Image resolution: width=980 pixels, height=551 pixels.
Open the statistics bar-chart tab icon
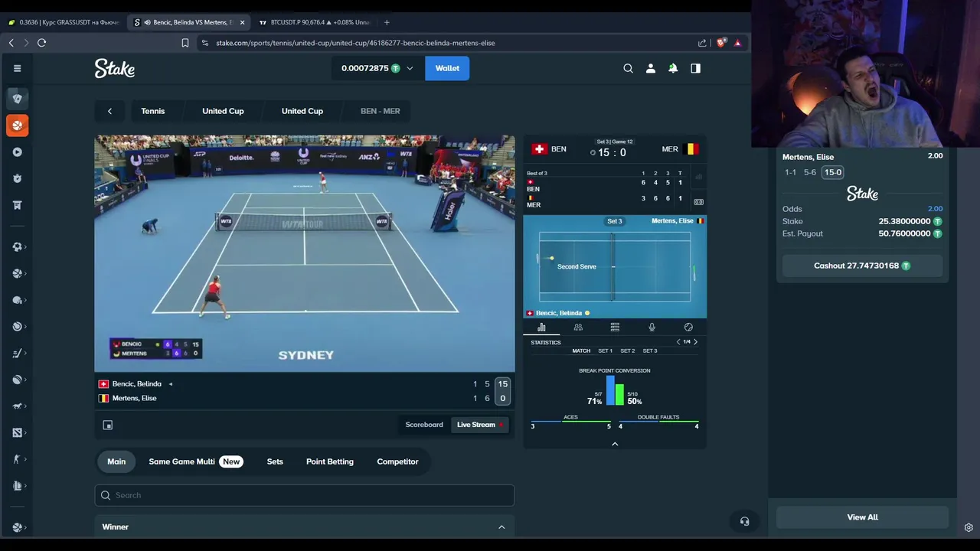point(541,328)
